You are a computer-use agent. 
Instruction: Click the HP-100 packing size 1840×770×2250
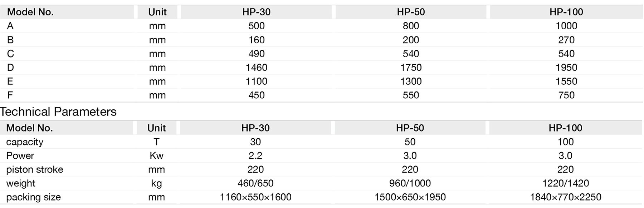(x=565, y=197)
